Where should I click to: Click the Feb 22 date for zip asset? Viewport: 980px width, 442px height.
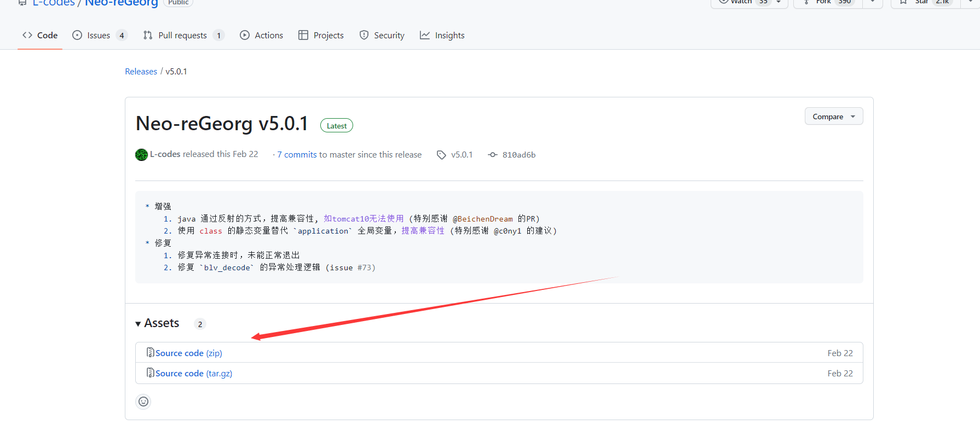(x=840, y=353)
